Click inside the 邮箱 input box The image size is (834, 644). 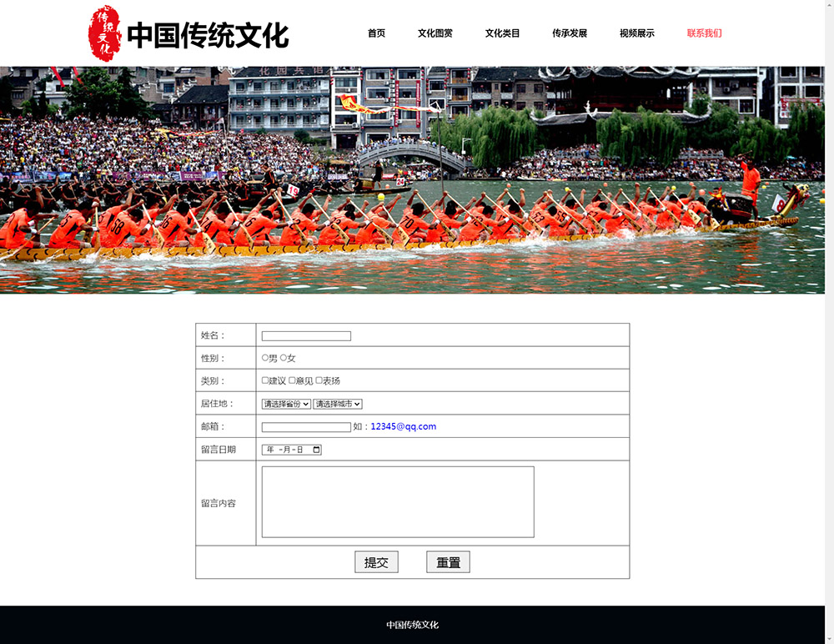(306, 427)
